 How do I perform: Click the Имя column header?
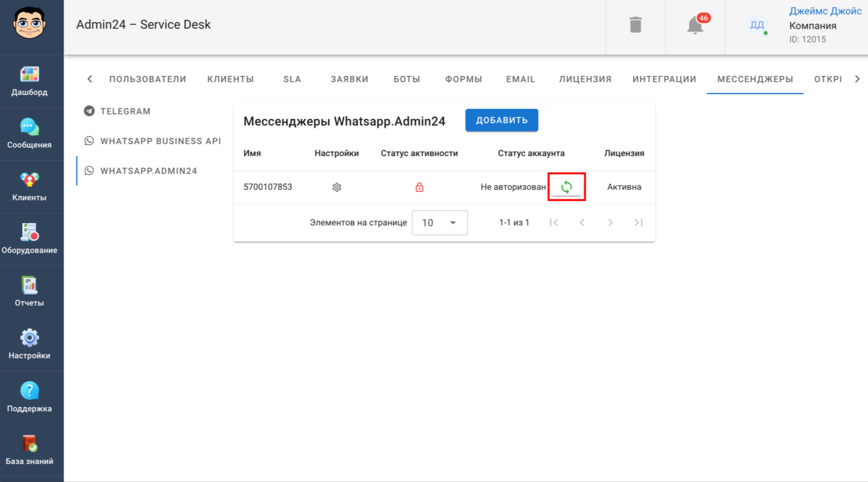(x=252, y=153)
